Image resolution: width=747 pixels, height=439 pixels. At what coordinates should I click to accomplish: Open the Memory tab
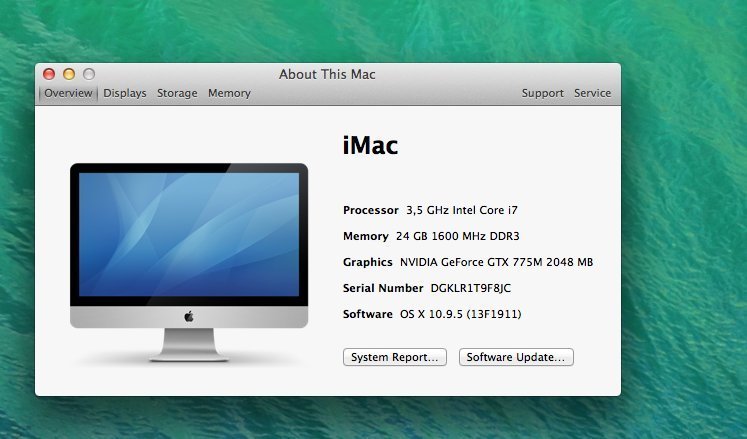[229, 93]
